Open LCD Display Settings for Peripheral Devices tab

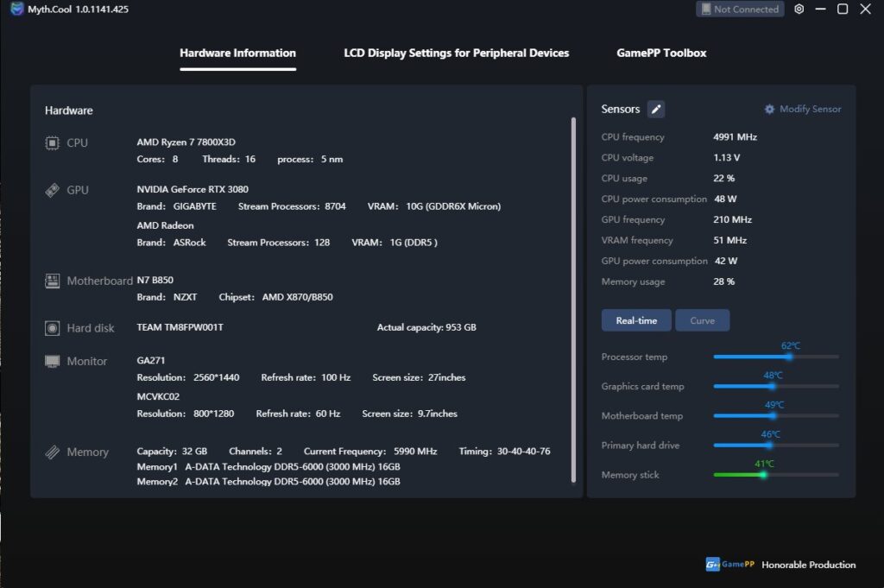[x=456, y=53]
